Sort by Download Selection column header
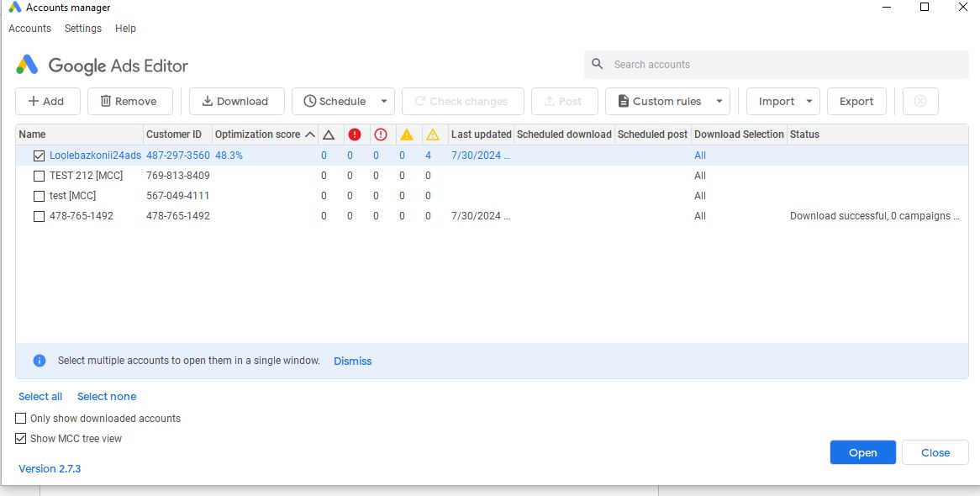The height and width of the screenshot is (496, 980). tap(739, 135)
